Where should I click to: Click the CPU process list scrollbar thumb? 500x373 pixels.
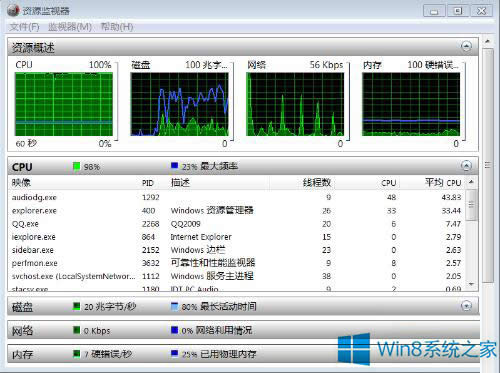click(x=471, y=205)
